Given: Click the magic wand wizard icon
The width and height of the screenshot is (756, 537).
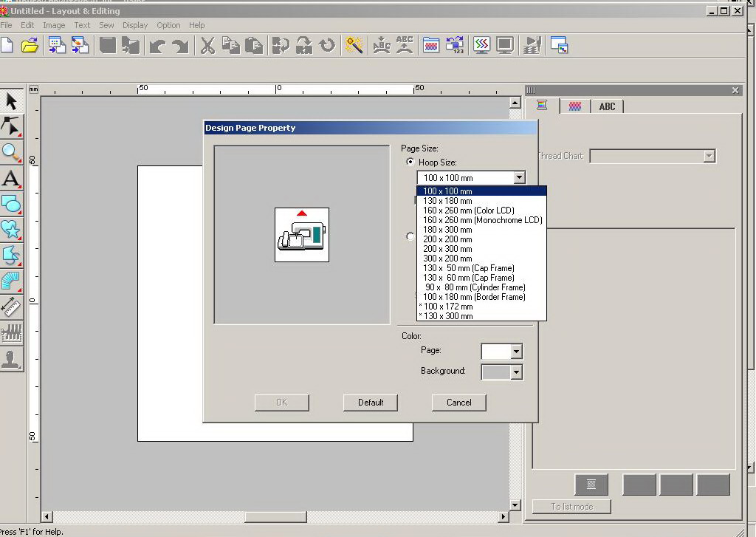Looking at the screenshot, I should pos(354,46).
